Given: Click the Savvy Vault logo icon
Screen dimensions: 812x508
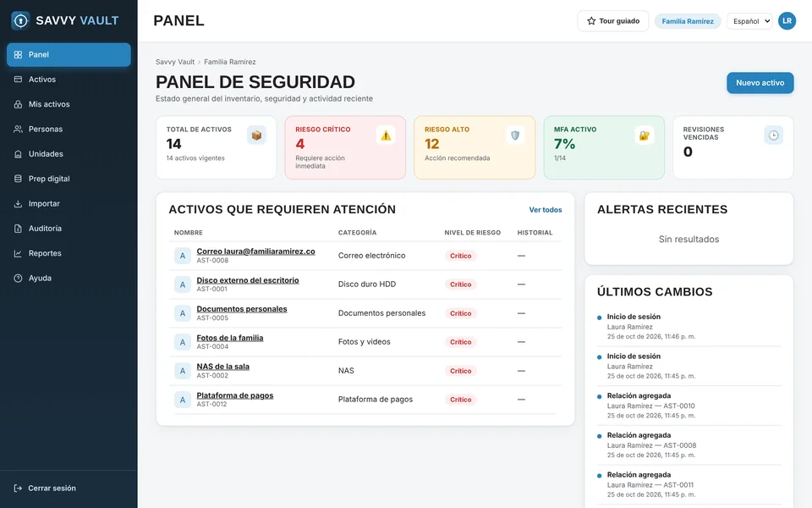Looking at the screenshot, I should [20, 20].
